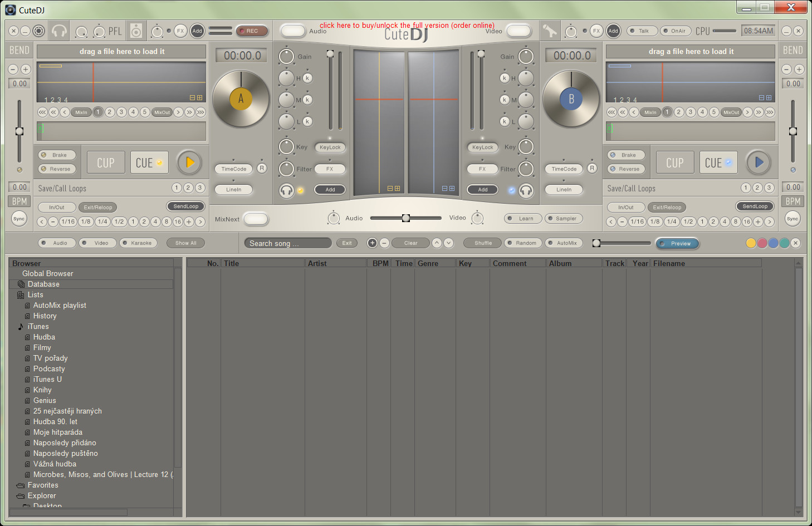
Task: Open the History list
Action: [x=45, y=316]
